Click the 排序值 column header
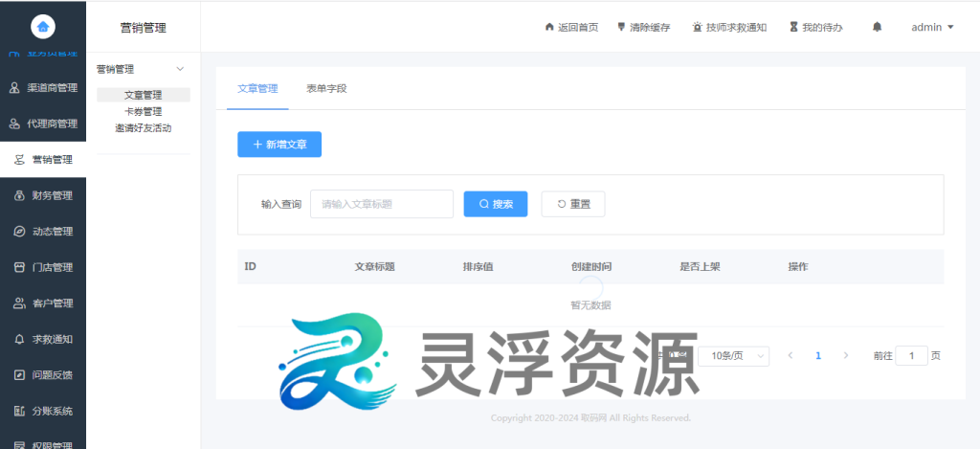 coord(479,266)
